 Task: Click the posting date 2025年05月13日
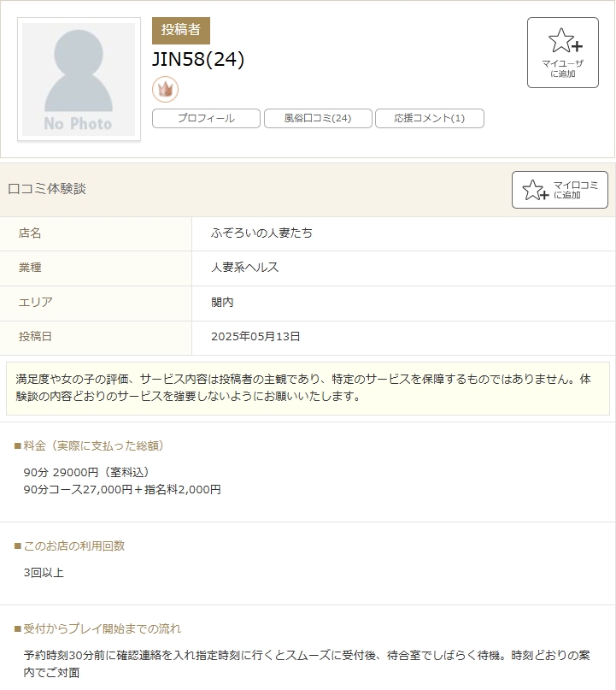click(255, 337)
